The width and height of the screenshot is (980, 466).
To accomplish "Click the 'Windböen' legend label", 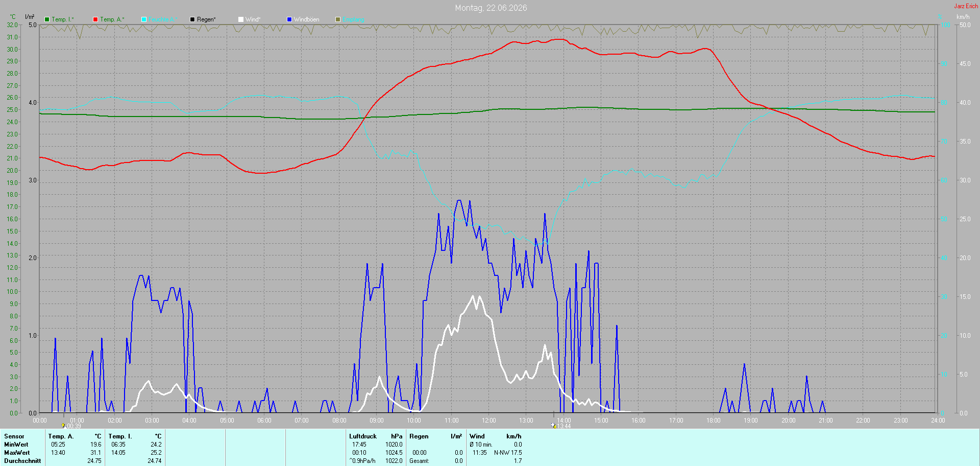I will [x=307, y=19].
